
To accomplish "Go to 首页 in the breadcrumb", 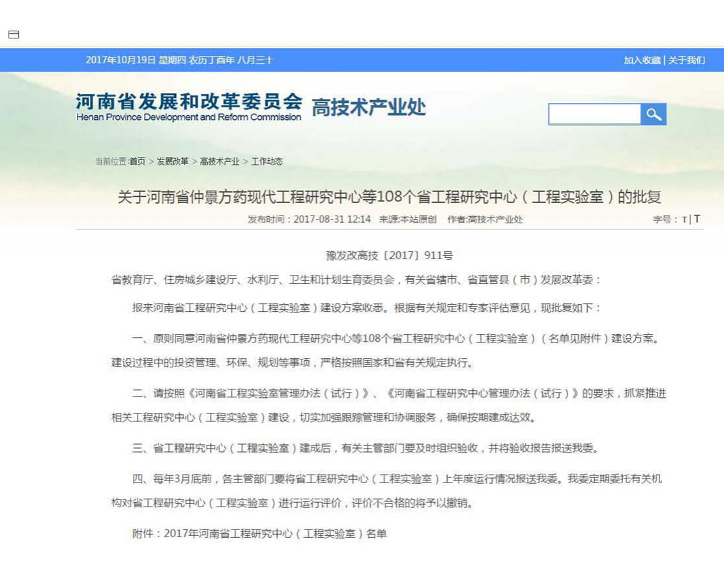I will click(138, 161).
